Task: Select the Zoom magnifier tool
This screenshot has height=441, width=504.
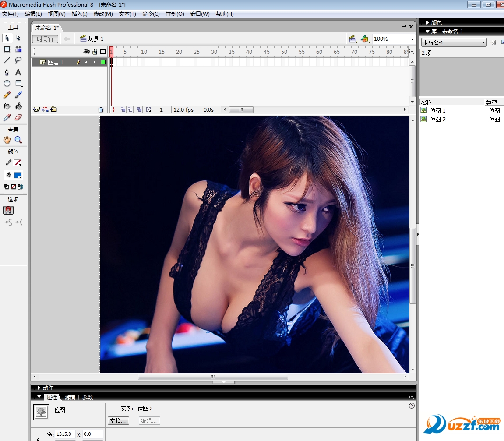Action: tap(18, 140)
